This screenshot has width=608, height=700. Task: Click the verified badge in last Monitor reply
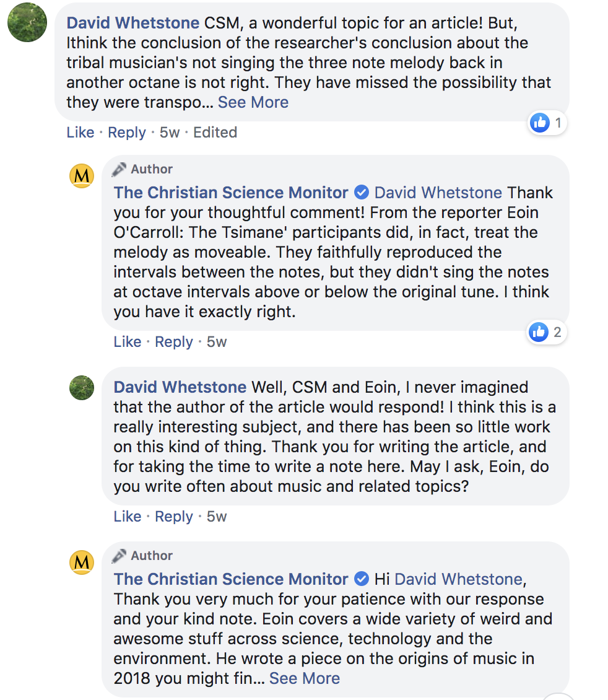(x=362, y=579)
